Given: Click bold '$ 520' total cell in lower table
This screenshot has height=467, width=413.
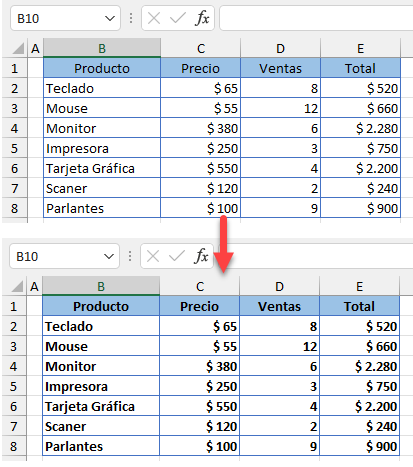Looking at the screenshot, I should (360, 326).
